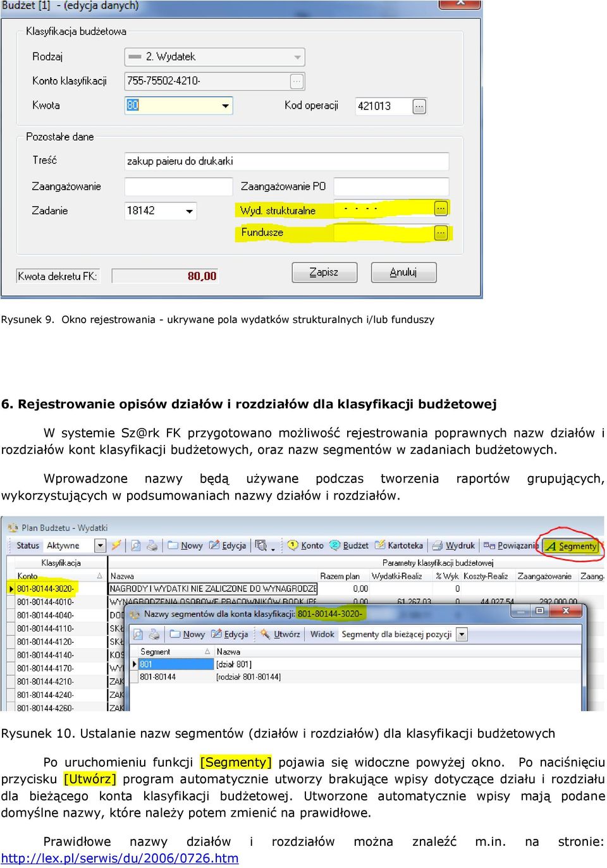
Task: Click name cell [rodział 801-80144]
Action: point(248,677)
